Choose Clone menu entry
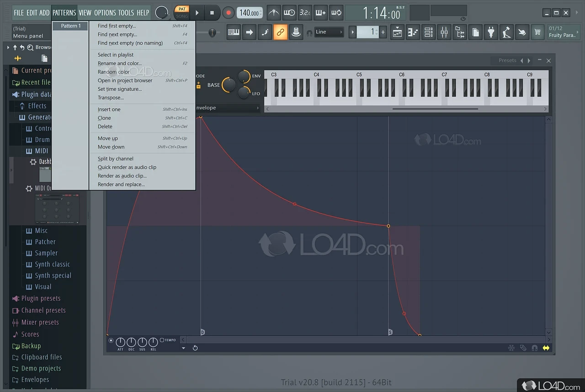The image size is (585, 392). tap(142, 118)
